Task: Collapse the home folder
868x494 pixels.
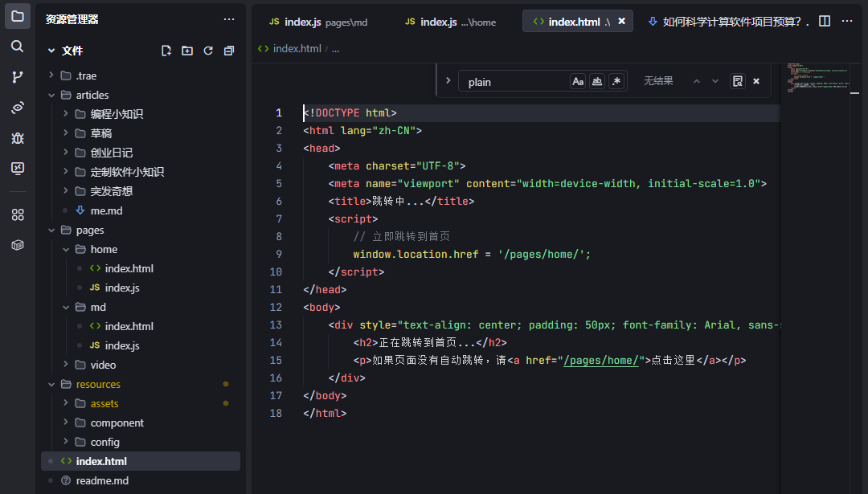Action: point(66,250)
